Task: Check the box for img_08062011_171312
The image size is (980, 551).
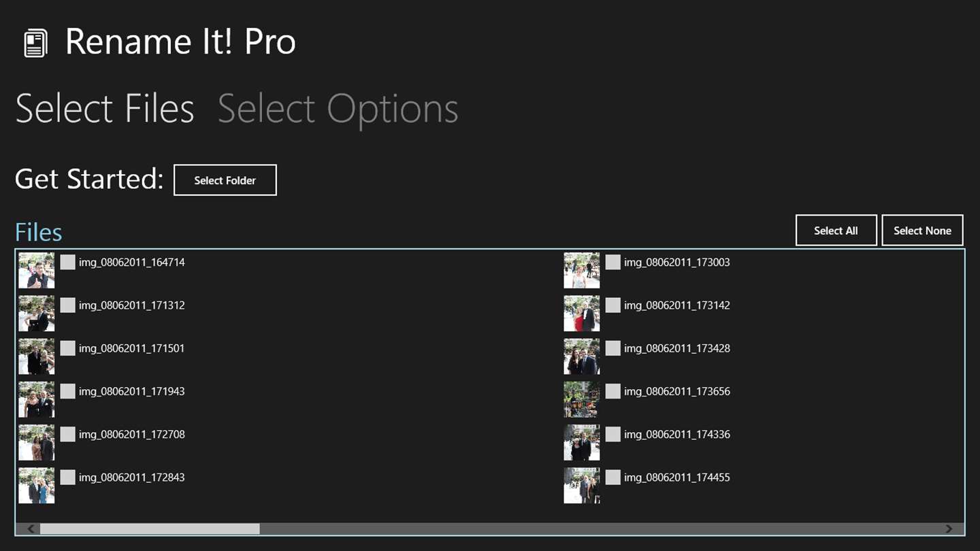Action: [x=67, y=305]
